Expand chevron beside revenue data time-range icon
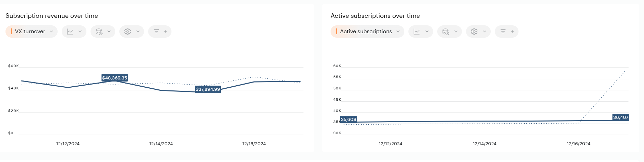The width and height of the screenshot is (644, 162). coord(109,32)
